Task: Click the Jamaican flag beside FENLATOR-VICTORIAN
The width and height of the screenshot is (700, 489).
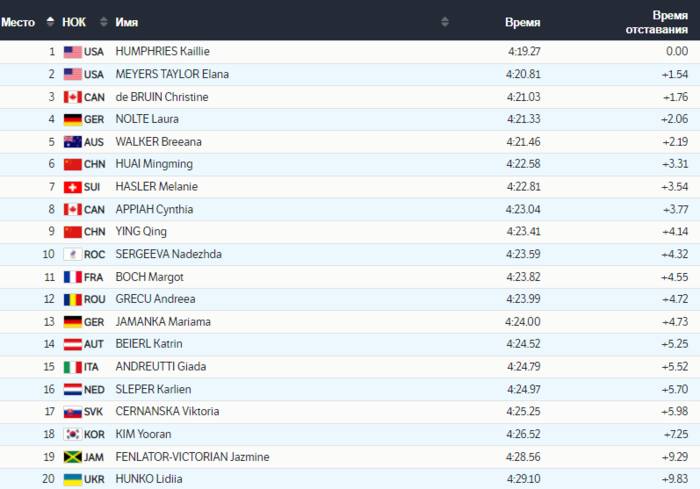Action: click(x=72, y=457)
